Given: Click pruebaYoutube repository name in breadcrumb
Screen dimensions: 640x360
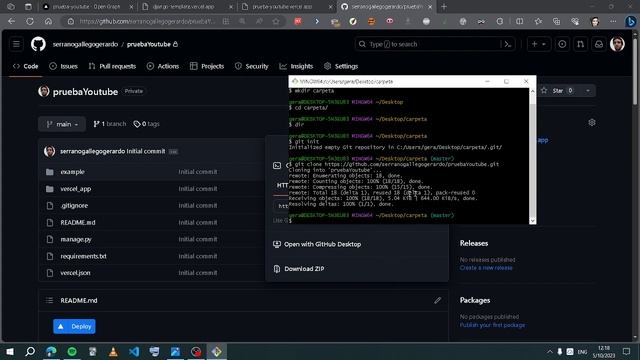Looking at the screenshot, I should (x=149, y=44).
